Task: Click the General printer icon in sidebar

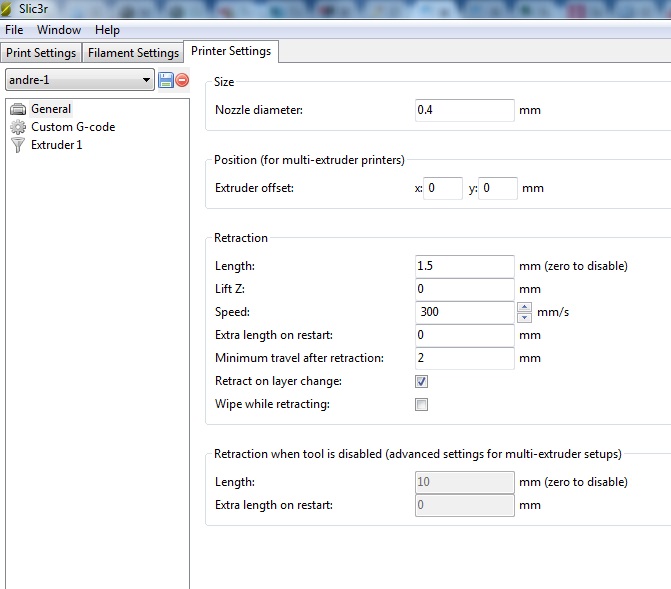Action: pos(18,109)
